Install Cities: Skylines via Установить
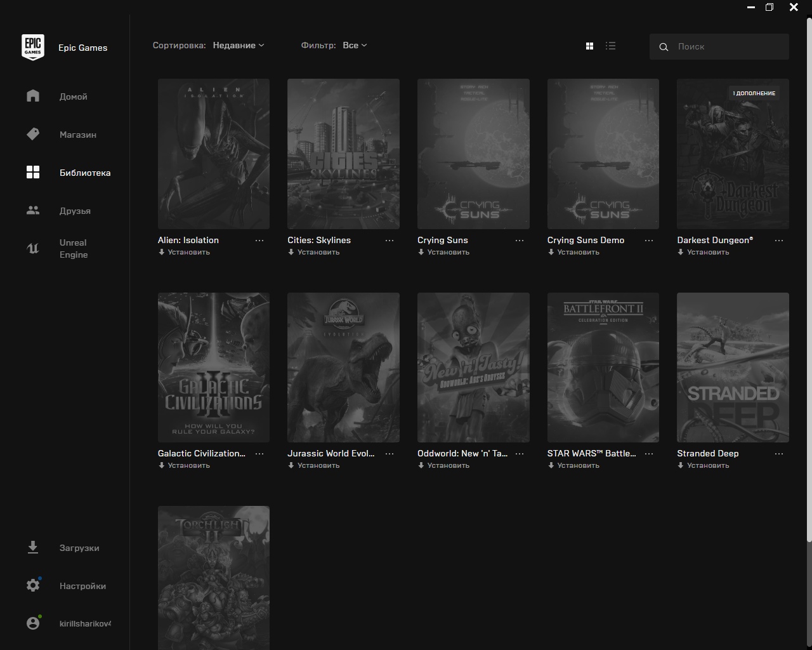812x650 pixels. click(314, 252)
